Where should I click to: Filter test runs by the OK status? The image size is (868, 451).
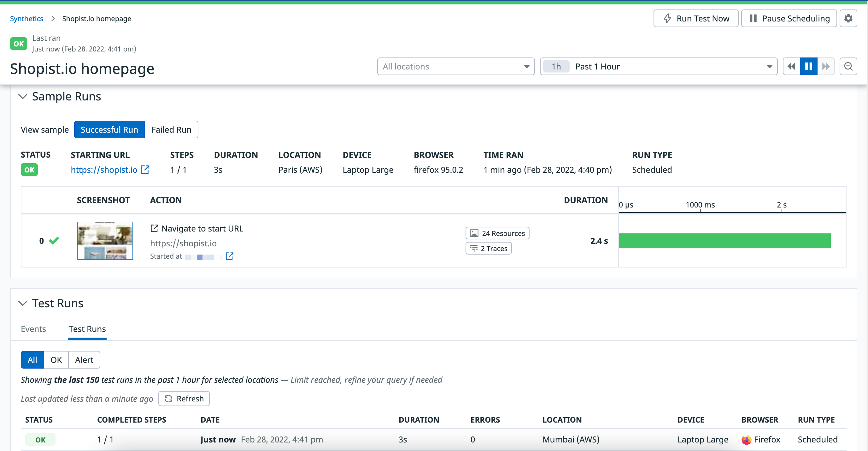click(56, 360)
